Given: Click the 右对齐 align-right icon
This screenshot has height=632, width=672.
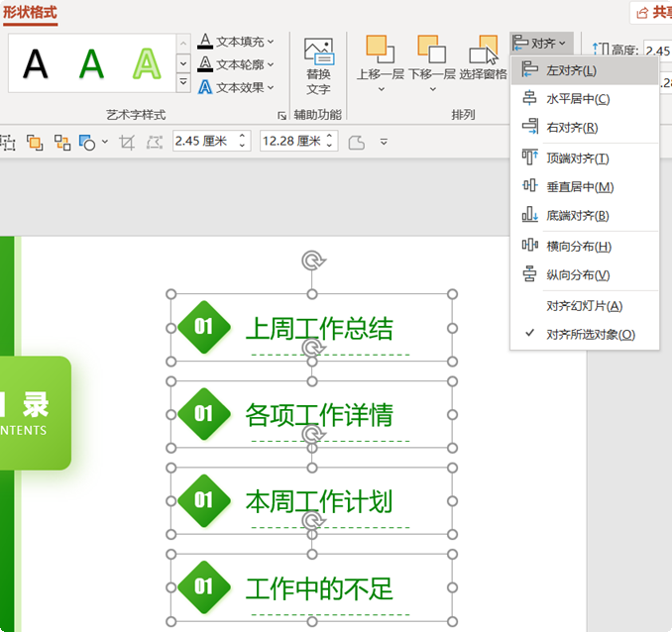Looking at the screenshot, I should pos(529,127).
